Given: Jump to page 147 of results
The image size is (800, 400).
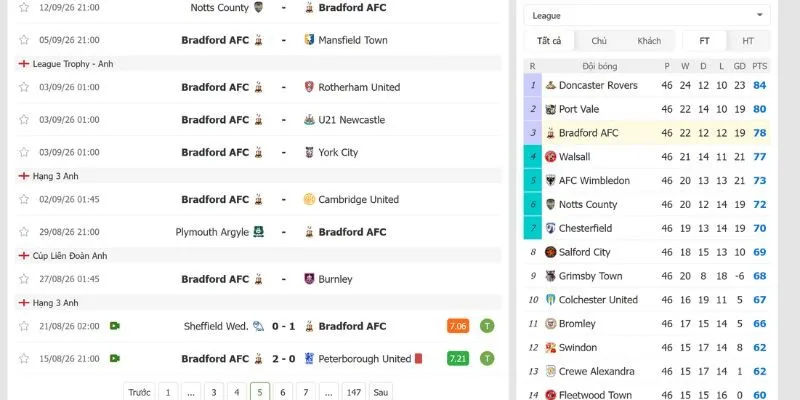Looking at the screenshot, I should [x=354, y=392].
